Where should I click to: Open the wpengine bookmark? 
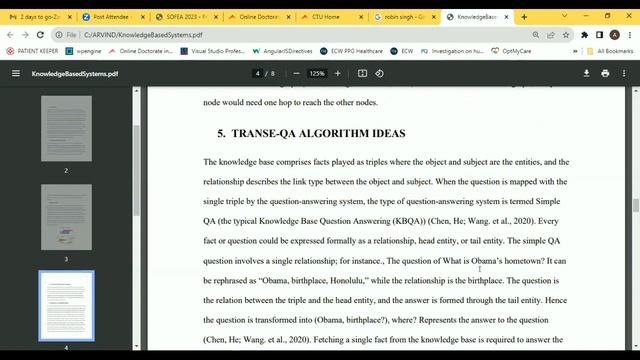(84, 51)
